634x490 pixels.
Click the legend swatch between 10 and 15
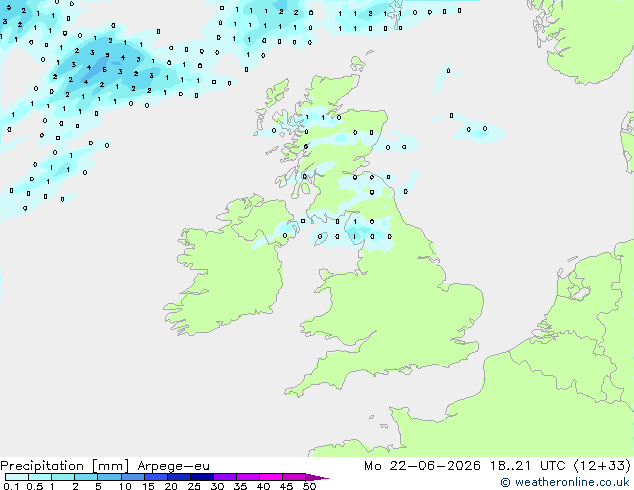pos(132,477)
